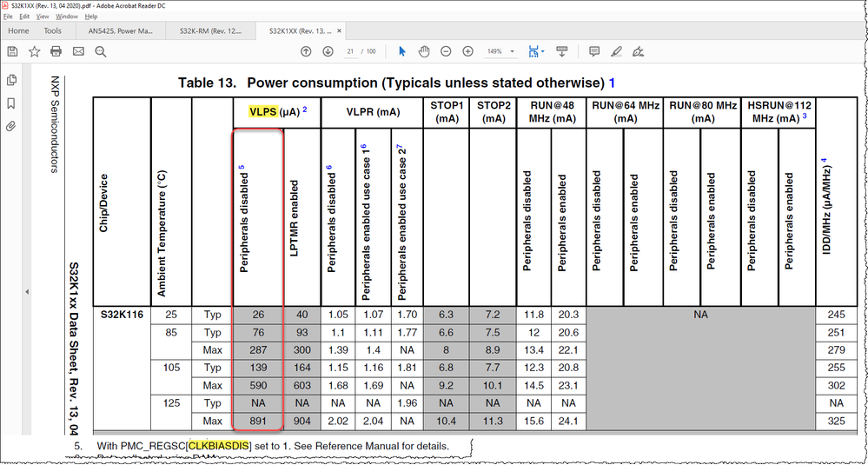Screen dimensions: 868x465
Task: Click the LPTMR enabled value 904
Action: click(301, 421)
